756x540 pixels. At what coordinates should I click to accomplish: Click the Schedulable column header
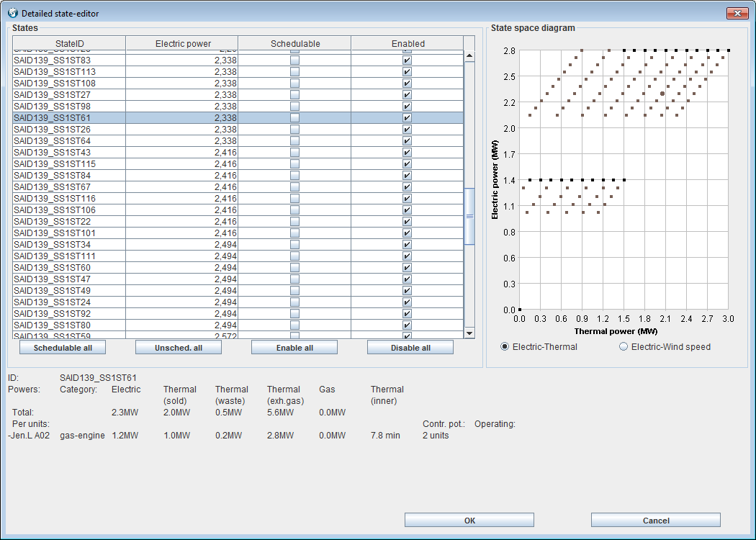point(294,43)
